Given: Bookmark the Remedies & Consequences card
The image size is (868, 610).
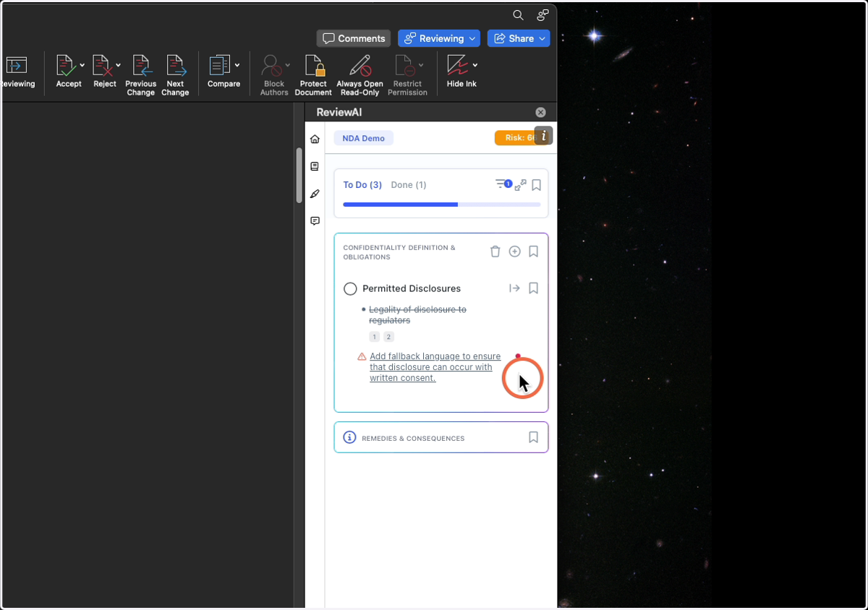Looking at the screenshot, I should coord(533,437).
